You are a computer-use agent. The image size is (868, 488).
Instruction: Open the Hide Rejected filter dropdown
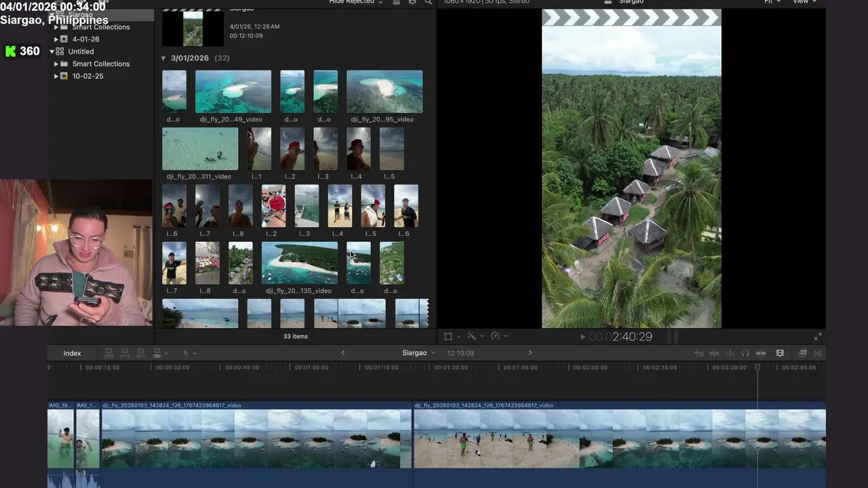click(x=356, y=2)
